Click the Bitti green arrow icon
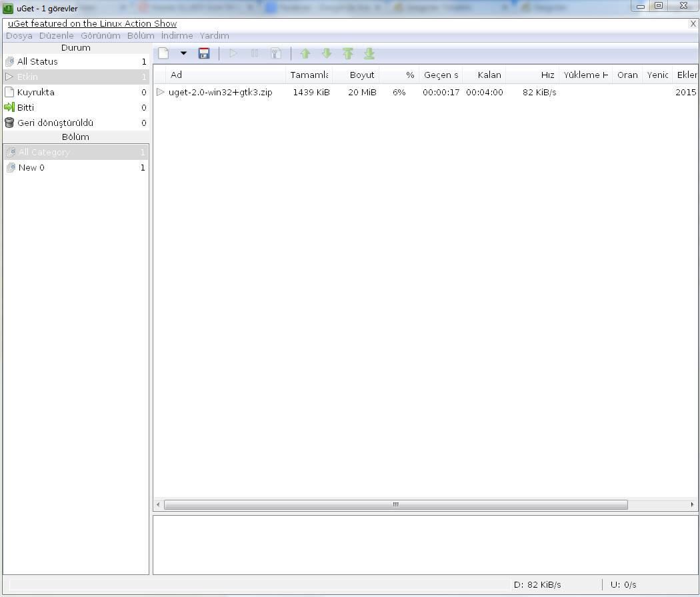The image size is (700, 597). click(x=9, y=107)
